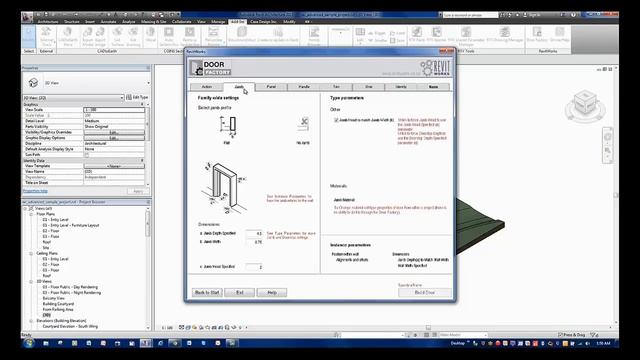This screenshot has height=360, width=640.
Task: Click the Help button in Door Factory
Action: coord(272,293)
